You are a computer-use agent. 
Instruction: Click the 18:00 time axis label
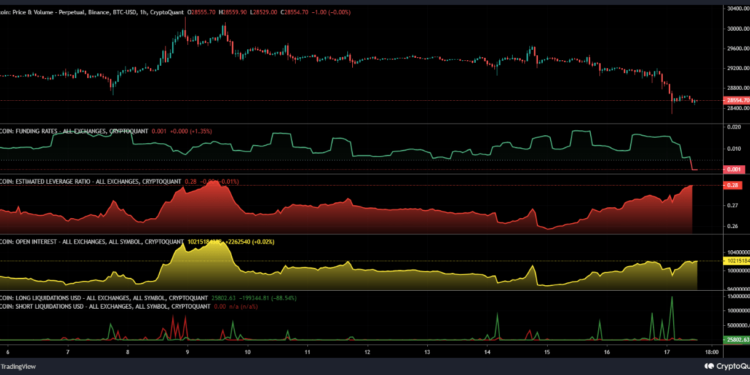[712, 352]
